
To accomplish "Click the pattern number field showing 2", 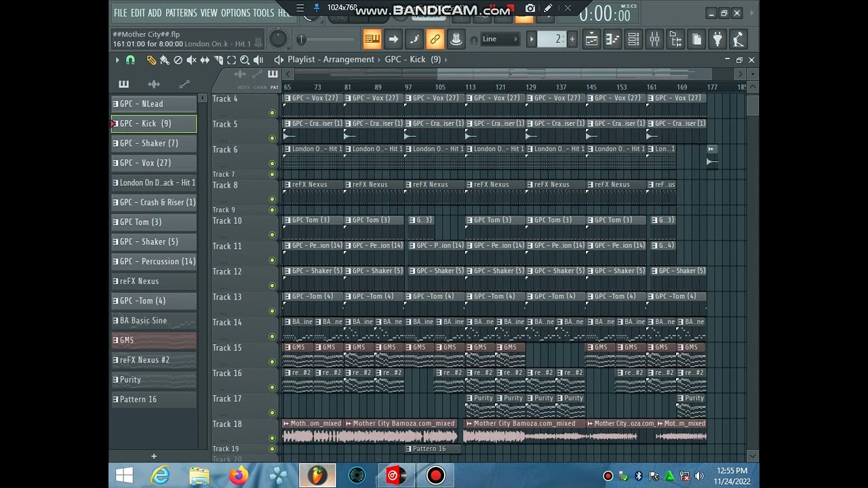I will pyautogui.click(x=552, y=39).
